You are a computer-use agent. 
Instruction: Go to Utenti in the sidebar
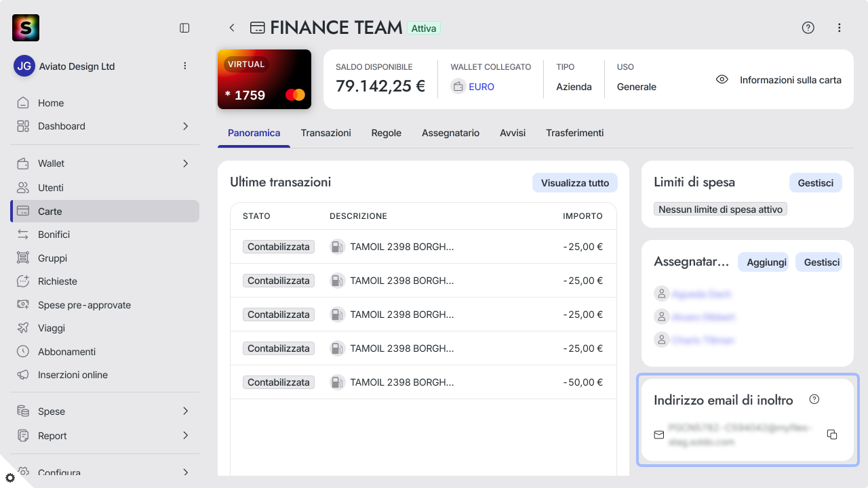tap(105, 188)
